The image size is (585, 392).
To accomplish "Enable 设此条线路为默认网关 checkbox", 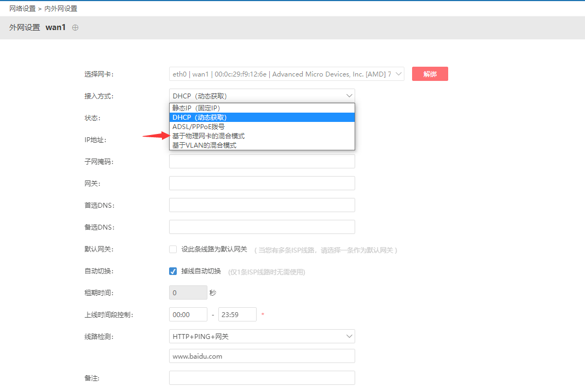I will pyautogui.click(x=173, y=249).
